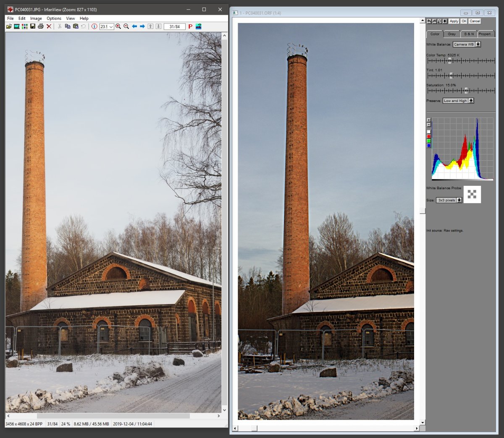Click the Saturation slider handle
504x438 pixels.
pos(466,91)
